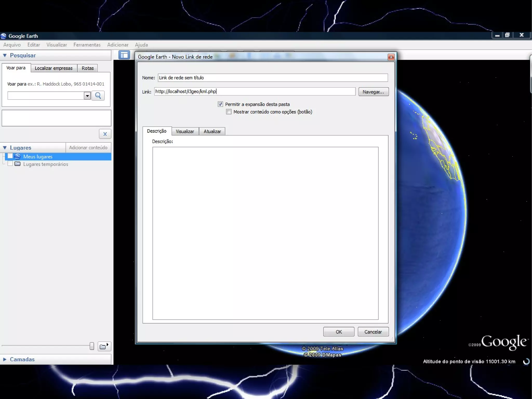532x399 pixels.
Task: Close the Novo Link de rede dialog
Action: [x=391, y=57]
